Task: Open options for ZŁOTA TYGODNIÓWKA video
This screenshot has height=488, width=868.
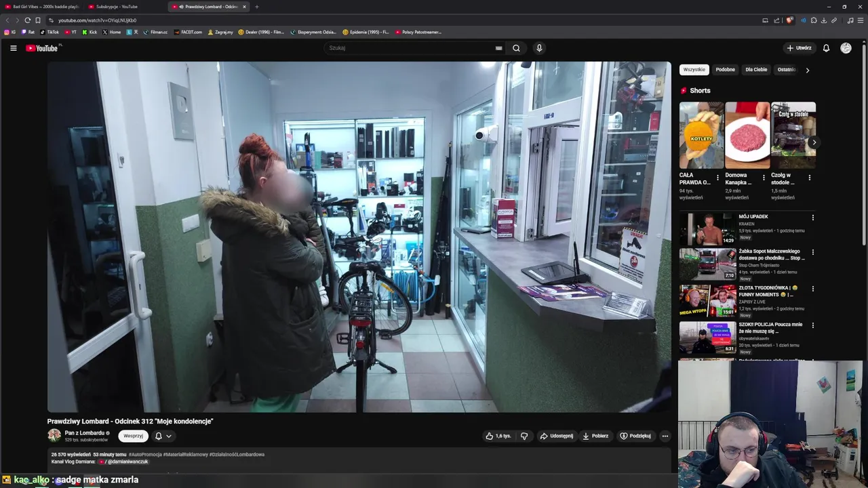Action: pos(812,289)
